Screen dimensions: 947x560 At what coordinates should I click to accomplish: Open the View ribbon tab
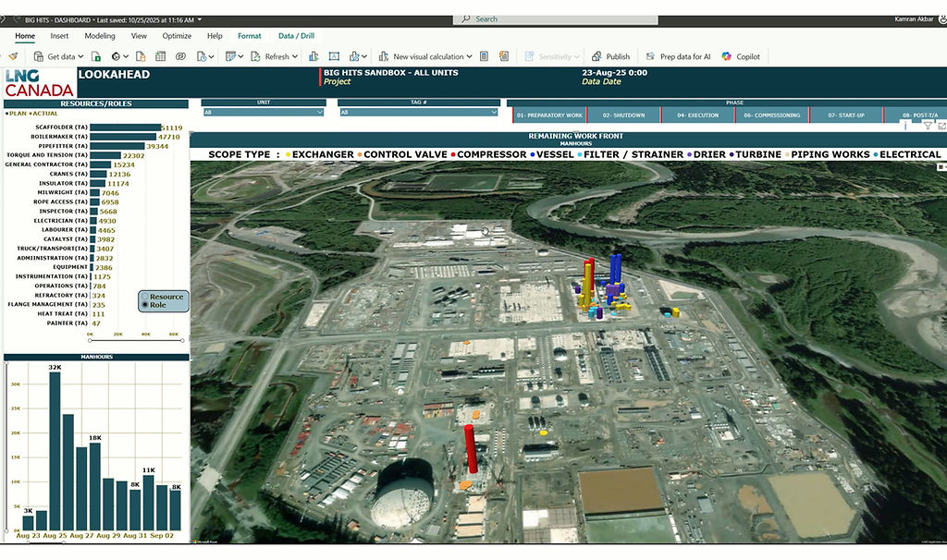[x=139, y=36]
